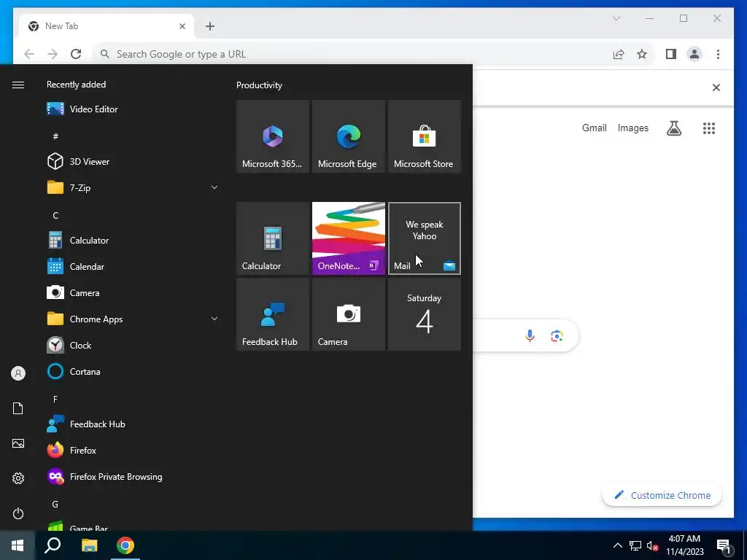Start voice search with the microphone
747x560 pixels.
coord(530,336)
